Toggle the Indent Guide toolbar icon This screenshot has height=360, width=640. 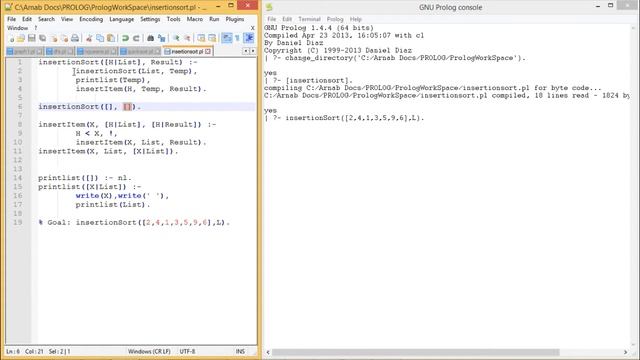pyautogui.click(x=249, y=38)
